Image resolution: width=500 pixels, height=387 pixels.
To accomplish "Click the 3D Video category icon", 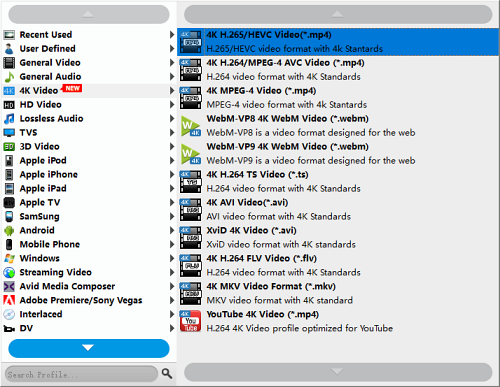I will click(9, 147).
